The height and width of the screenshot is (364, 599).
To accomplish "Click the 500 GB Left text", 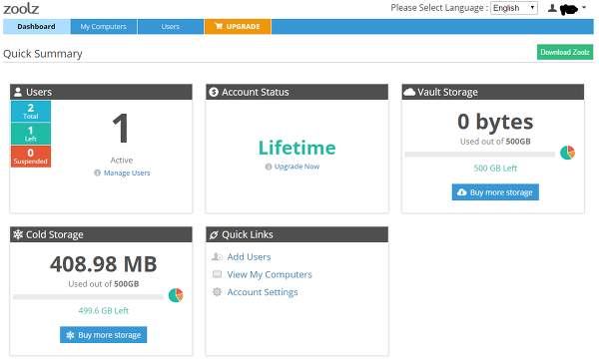I will tap(495, 168).
